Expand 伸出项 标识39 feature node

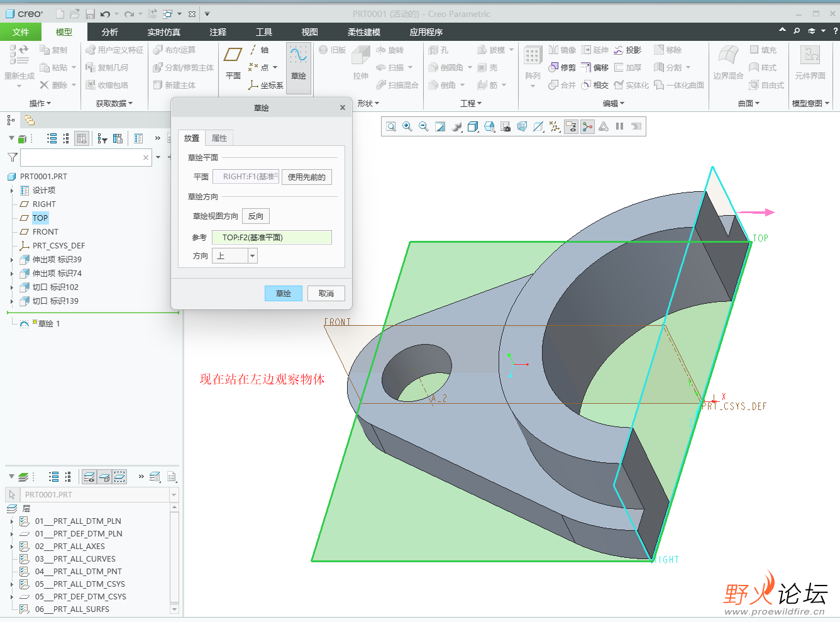12,260
